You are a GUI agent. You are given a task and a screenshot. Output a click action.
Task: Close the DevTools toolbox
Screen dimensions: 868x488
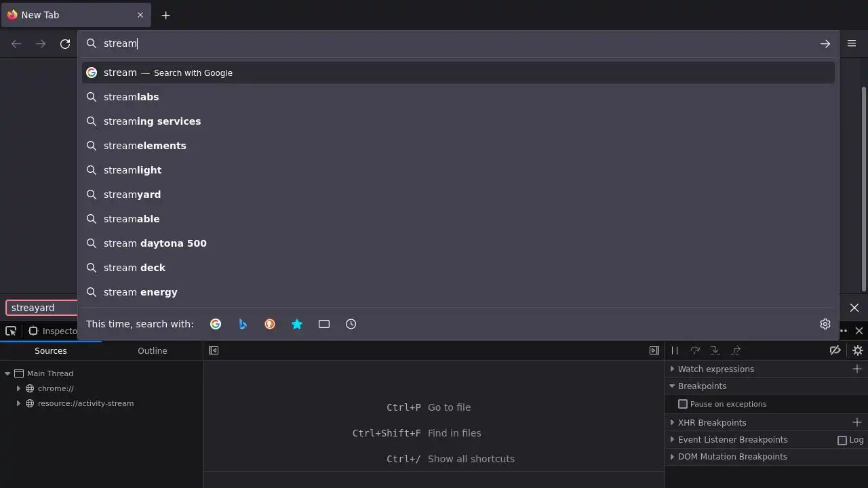coord(859,331)
